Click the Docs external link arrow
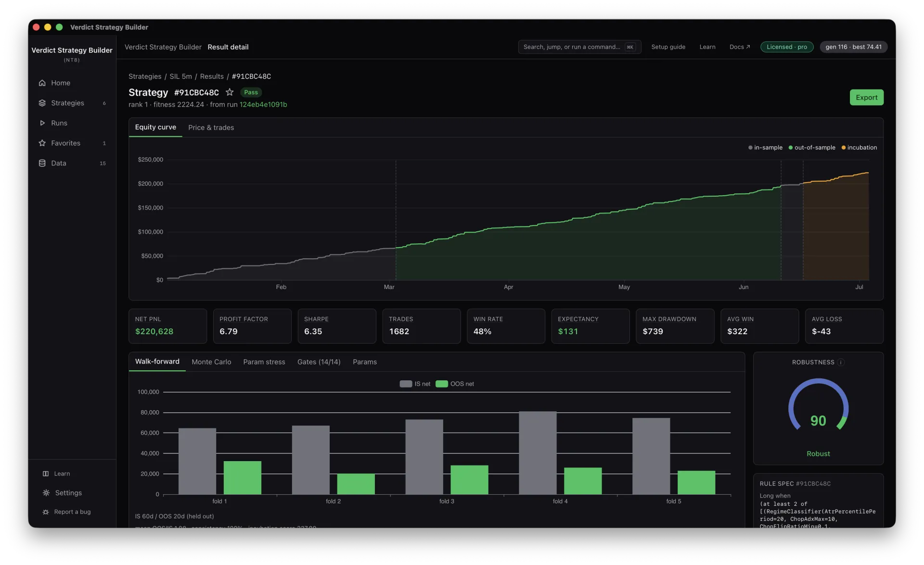The height and width of the screenshot is (565, 924). [748, 47]
